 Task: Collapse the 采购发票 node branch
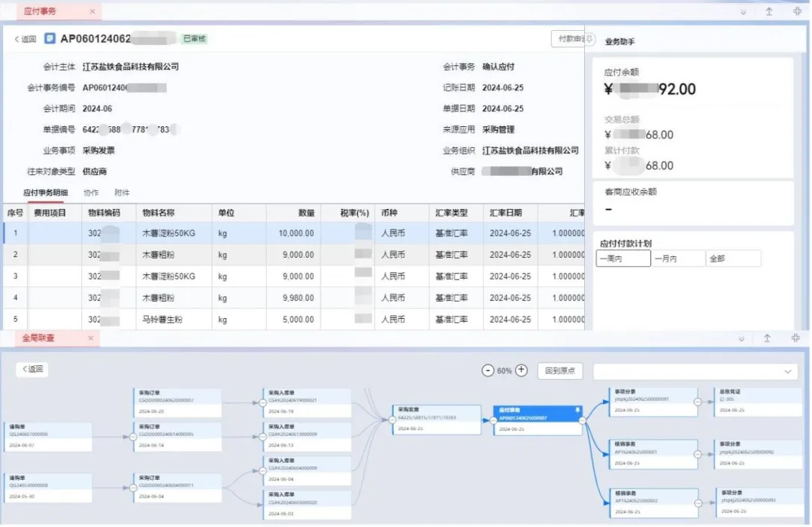[391, 420]
